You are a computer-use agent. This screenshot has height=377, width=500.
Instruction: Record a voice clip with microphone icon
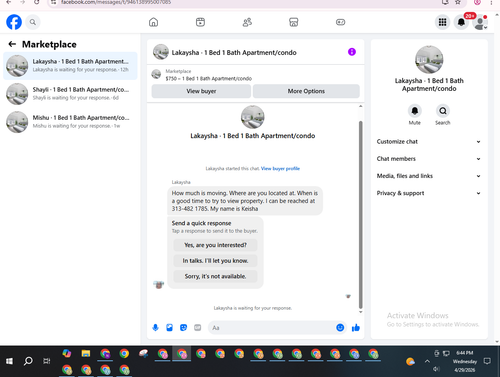(155, 328)
